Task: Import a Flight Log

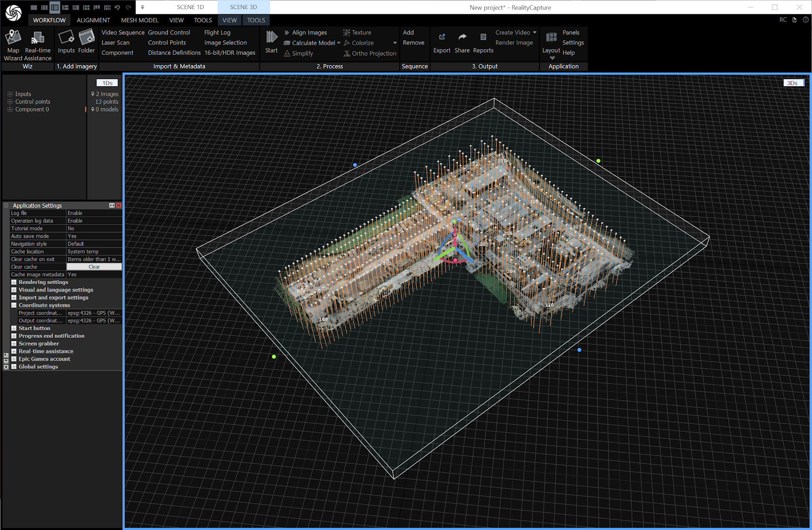Action: pyautogui.click(x=217, y=32)
